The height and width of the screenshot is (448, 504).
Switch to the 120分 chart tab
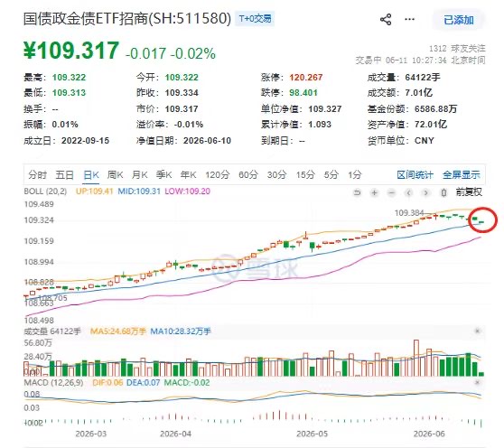pyautogui.click(x=218, y=175)
